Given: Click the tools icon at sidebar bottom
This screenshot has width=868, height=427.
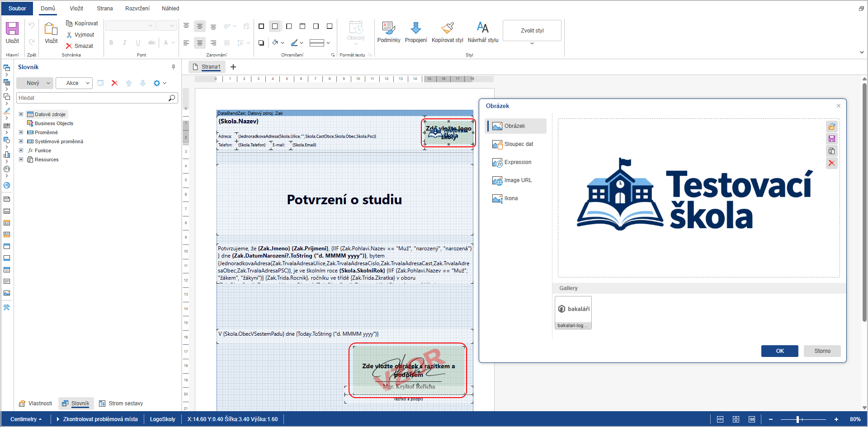Looking at the screenshot, I should coord(7,307).
